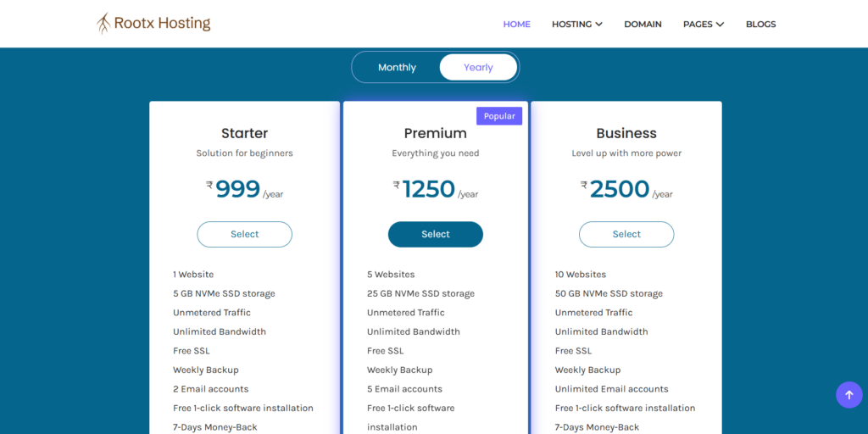Open the BLOGS menu item

point(760,25)
